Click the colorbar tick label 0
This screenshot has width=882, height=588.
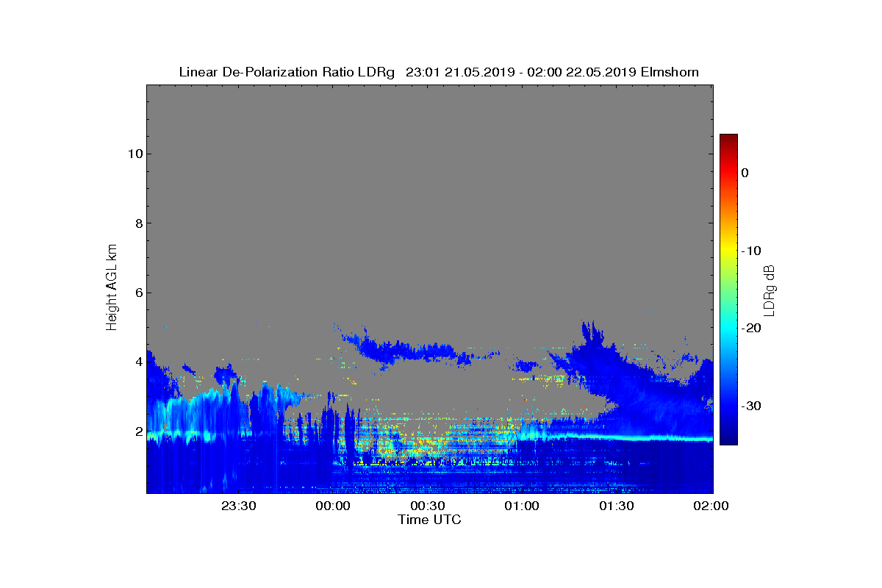point(745,173)
